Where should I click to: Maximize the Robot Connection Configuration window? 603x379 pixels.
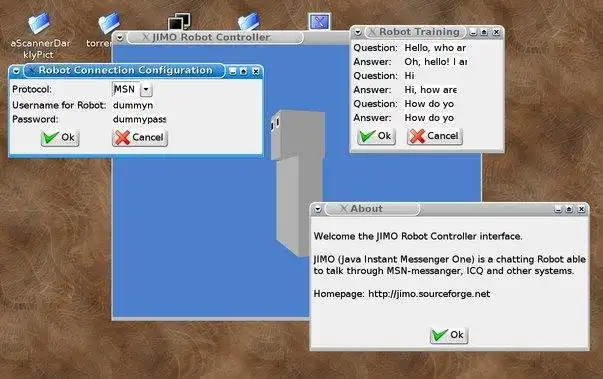coord(243,71)
